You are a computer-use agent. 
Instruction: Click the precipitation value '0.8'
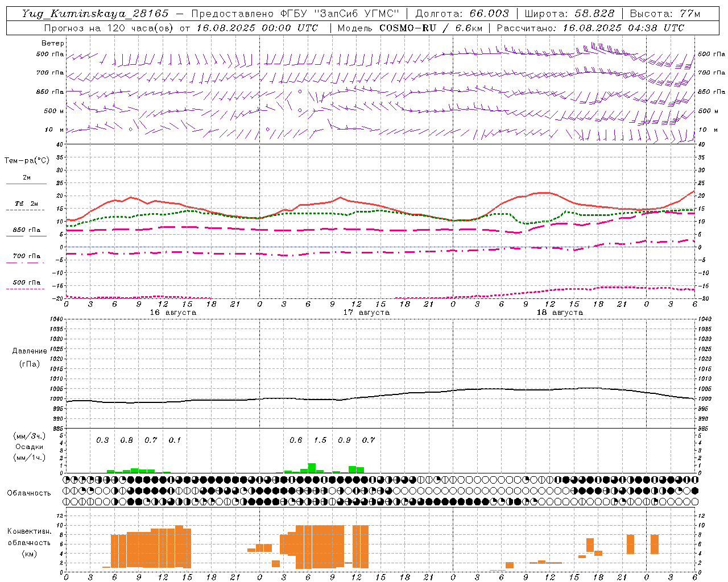pyautogui.click(x=127, y=440)
